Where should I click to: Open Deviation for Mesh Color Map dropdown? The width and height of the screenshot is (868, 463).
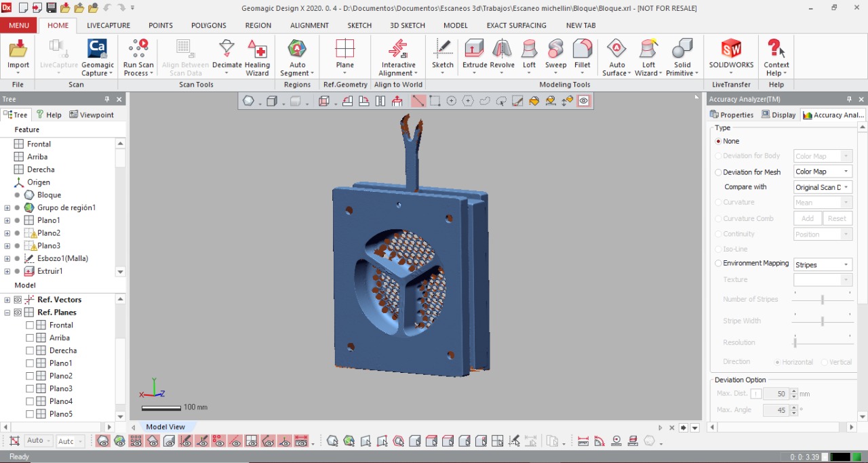(x=823, y=172)
